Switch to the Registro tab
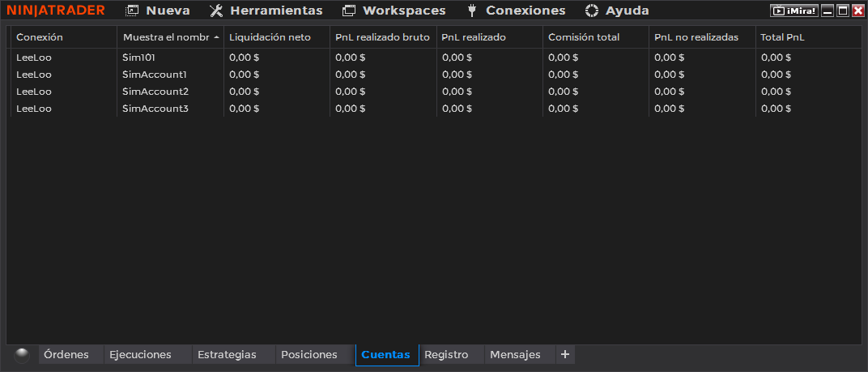This screenshot has height=372, width=868. pos(452,355)
